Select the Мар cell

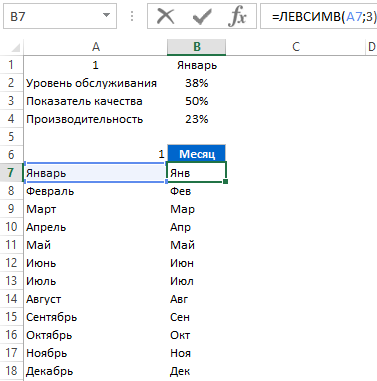tap(196, 209)
